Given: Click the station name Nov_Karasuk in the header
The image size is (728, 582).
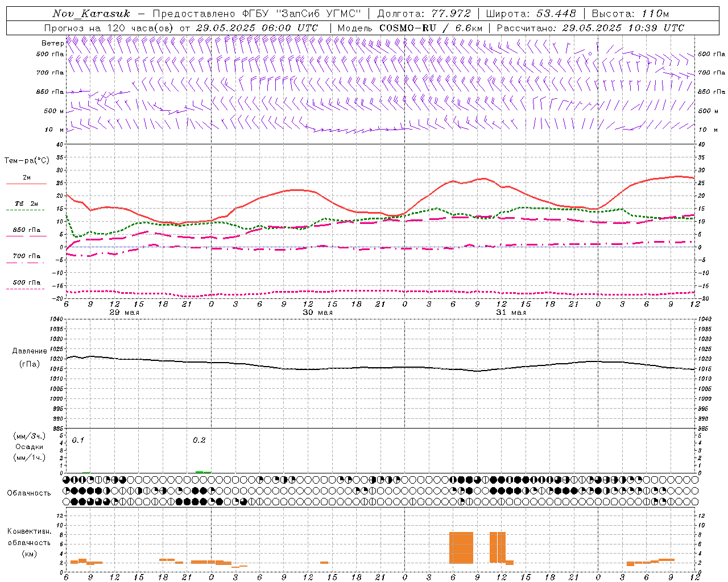Looking at the screenshot, I should click(92, 13).
